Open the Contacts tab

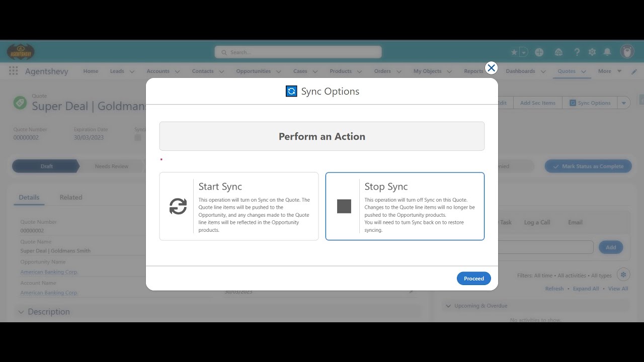[203, 71]
